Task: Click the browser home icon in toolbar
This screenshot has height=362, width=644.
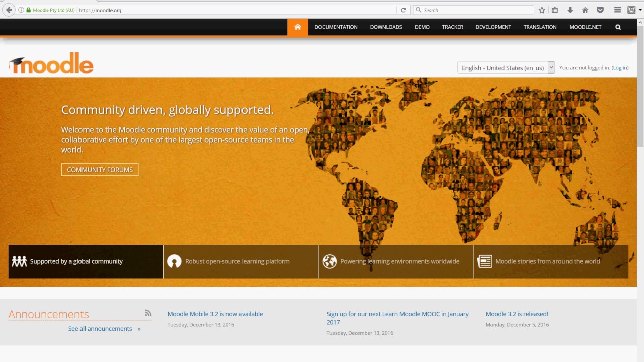Action: 585,10
